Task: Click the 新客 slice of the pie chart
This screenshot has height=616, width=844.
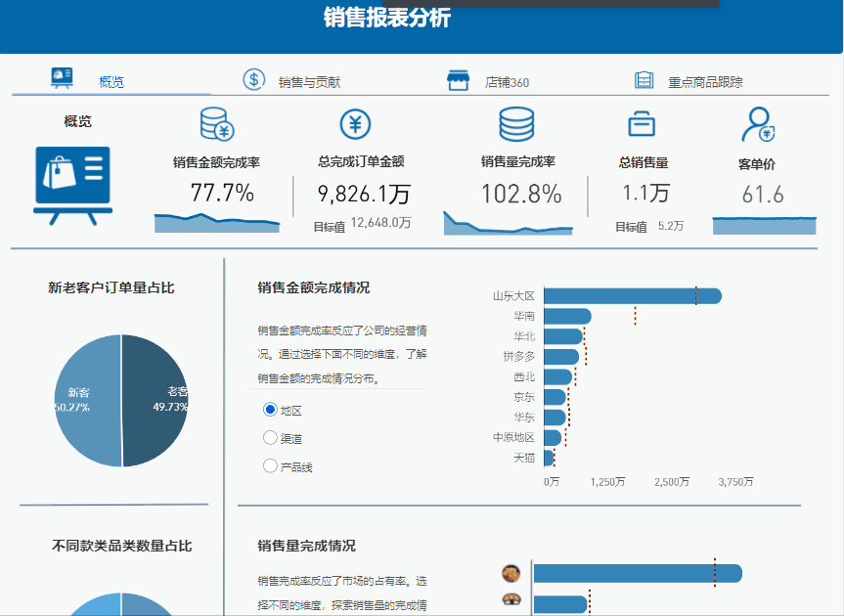Action: [x=88, y=401]
